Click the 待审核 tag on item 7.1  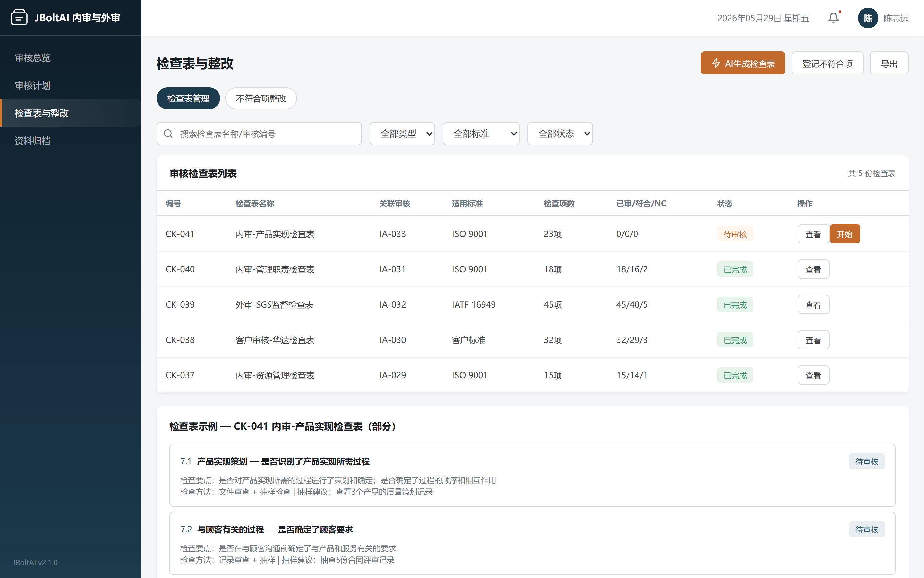867,461
